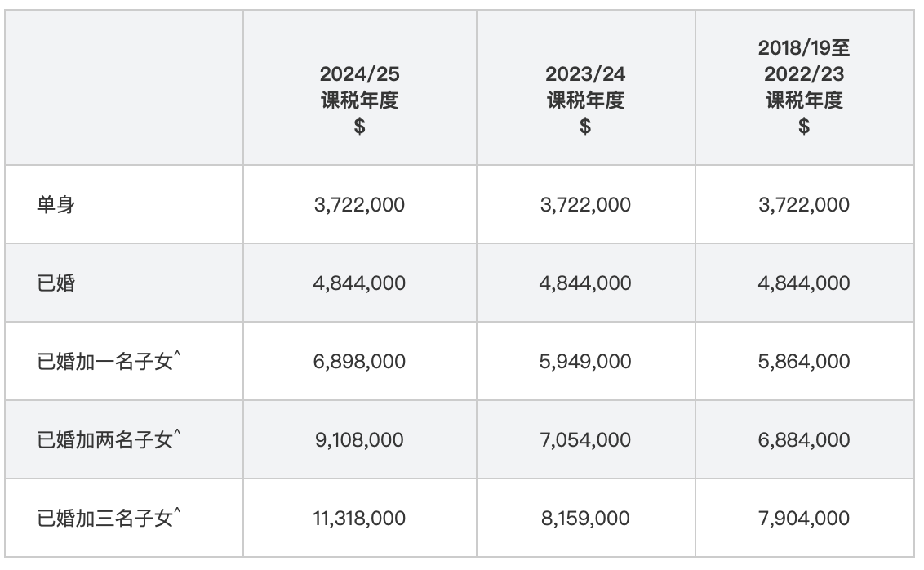Click the 11,318,000 cell value
The height and width of the screenshot is (570, 924).
[359, 518]
